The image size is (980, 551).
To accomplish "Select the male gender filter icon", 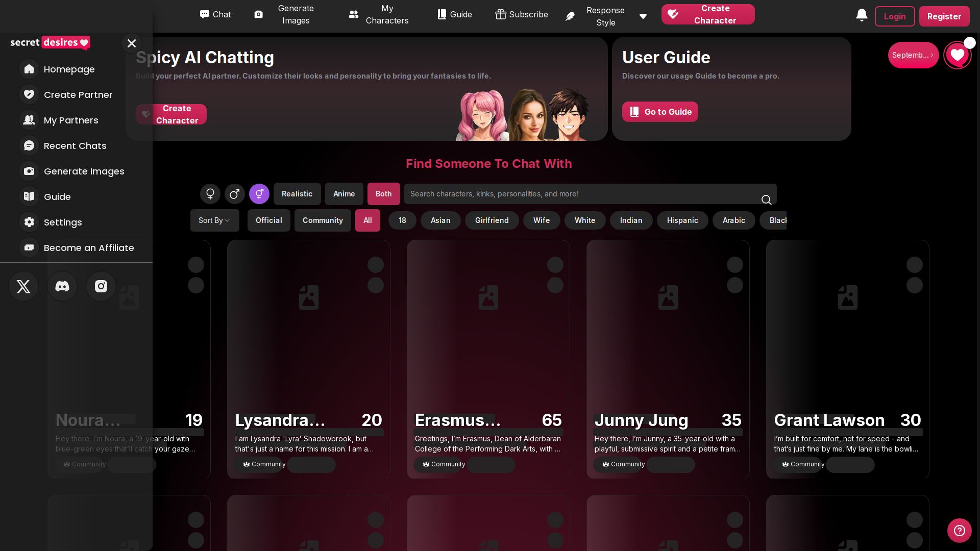I will pyautogui.click(x=235, y=194).
